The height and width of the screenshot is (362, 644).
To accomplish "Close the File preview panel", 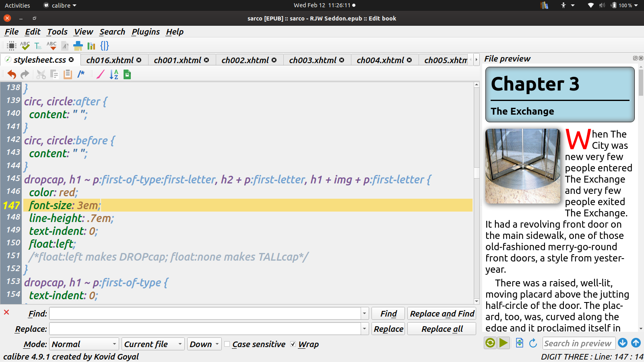I will point(641,58).
